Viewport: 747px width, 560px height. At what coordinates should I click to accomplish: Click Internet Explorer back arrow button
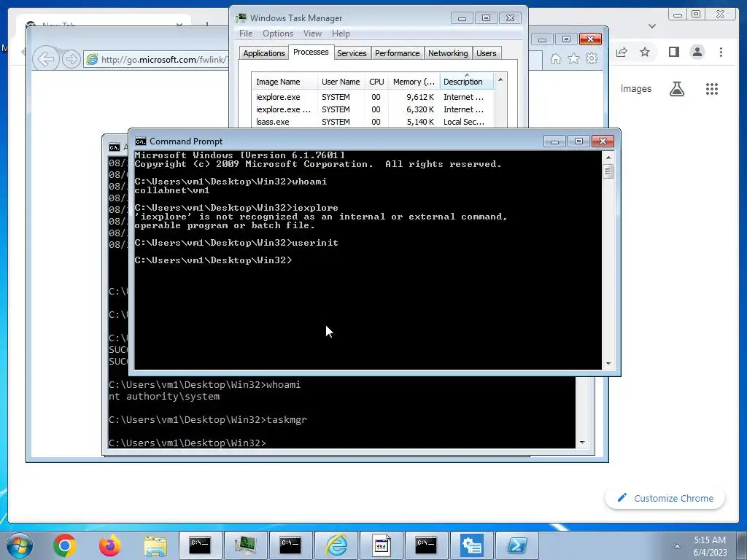pos(46,59)
